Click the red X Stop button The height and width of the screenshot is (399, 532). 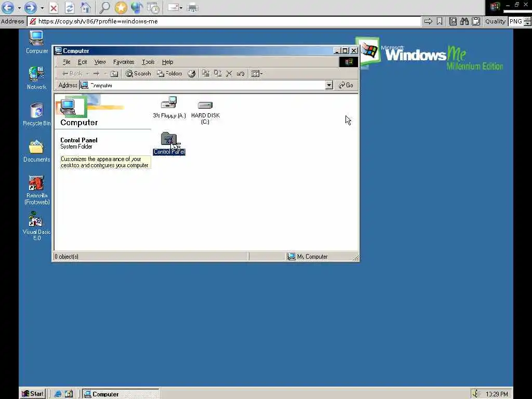54,7
